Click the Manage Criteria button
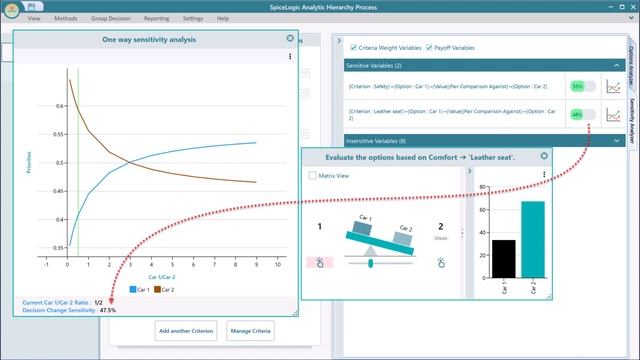640x360 pixels. point(250,331)
